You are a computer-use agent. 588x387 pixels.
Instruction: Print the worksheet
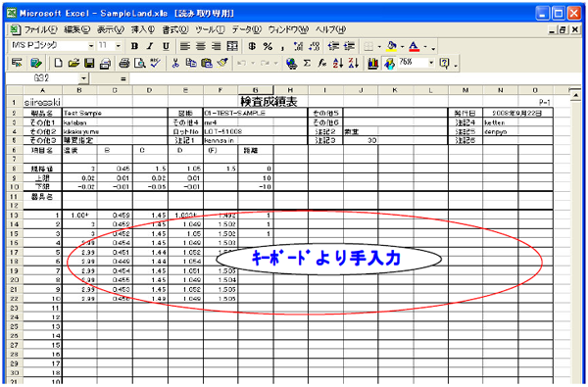(124, 63)
